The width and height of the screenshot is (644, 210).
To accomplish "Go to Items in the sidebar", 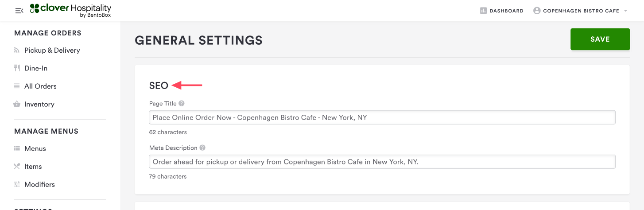I will pos(33,167).
